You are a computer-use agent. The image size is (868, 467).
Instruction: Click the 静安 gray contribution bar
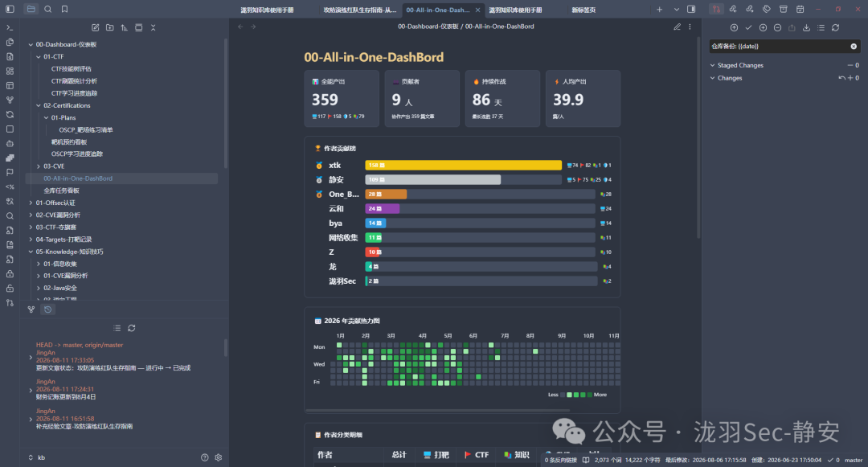[433, 179]
